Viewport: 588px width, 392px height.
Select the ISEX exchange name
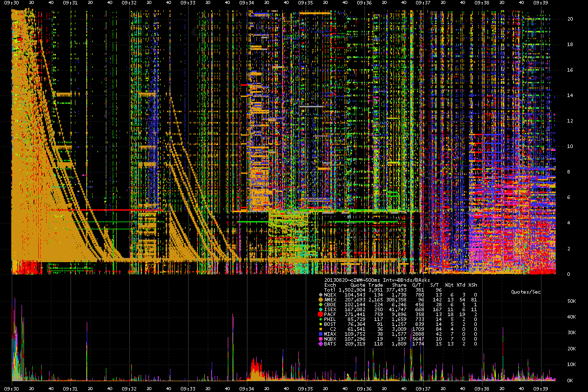tap(330, 309)
